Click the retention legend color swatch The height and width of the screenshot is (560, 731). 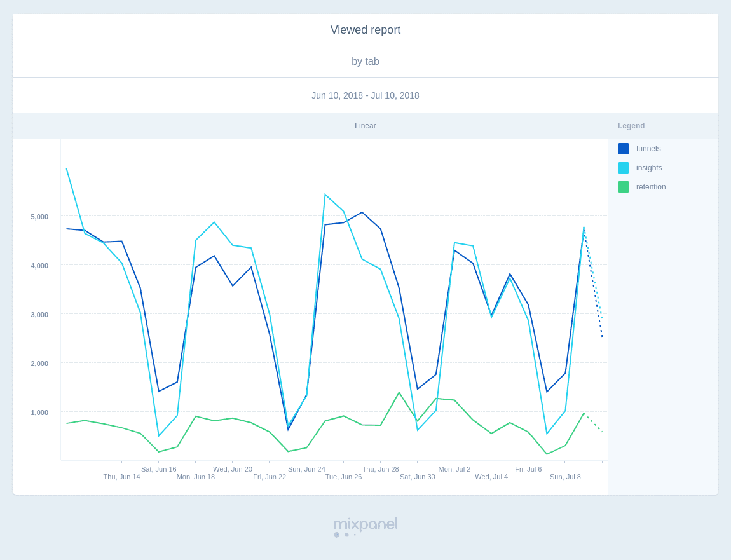[x=624, y=187]
